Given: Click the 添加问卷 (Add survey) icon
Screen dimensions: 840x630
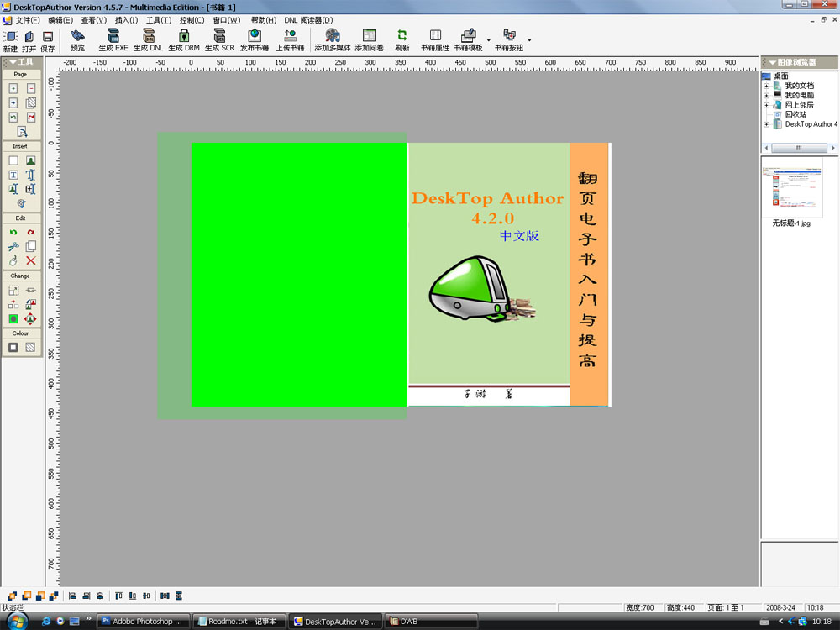Looking at the screenshot, I should click(369, 36).
